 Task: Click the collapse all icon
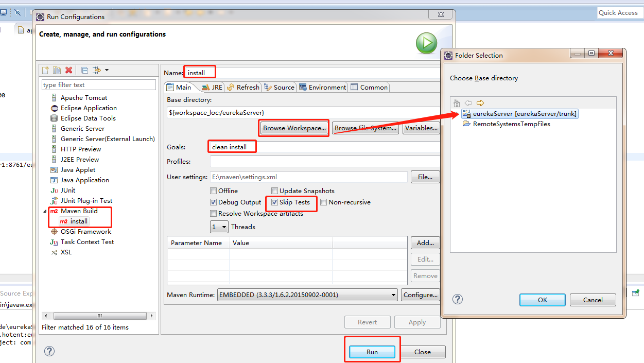(x=85, y=70)
